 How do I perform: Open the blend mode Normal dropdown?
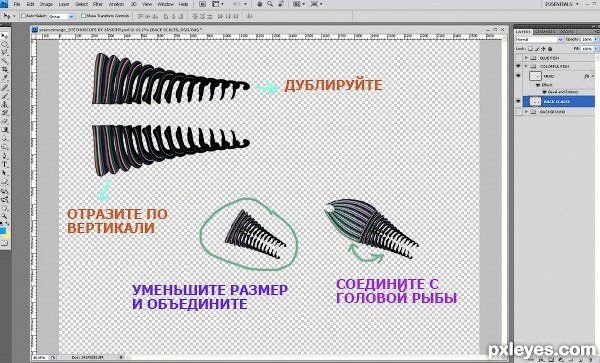(539, 39)
